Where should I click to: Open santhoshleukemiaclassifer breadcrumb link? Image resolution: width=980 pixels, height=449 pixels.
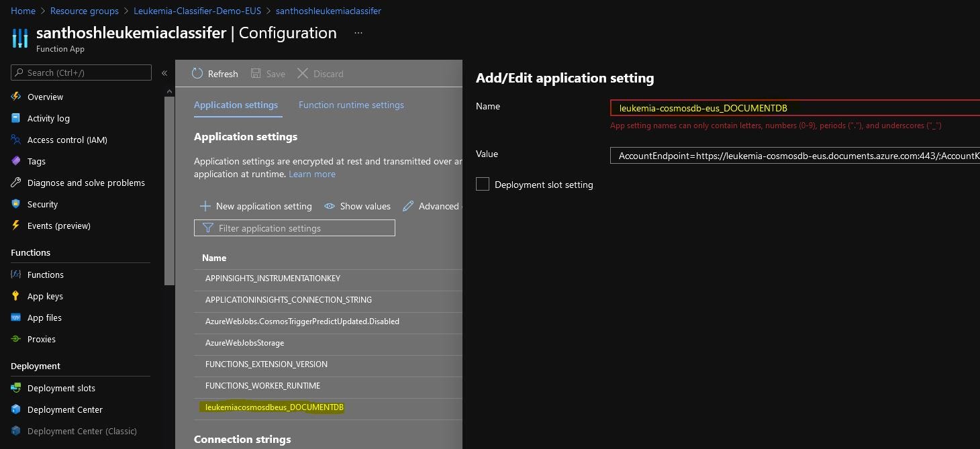[328, 11]
